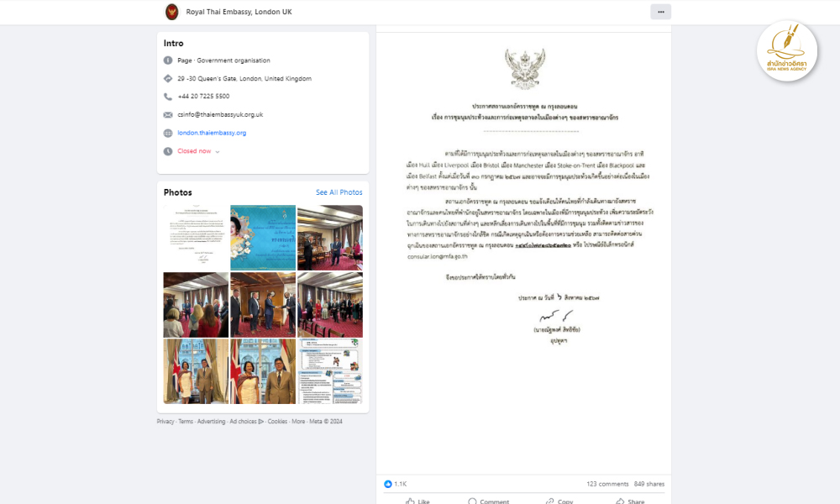Click the Comment button on the post
This screenshot has width=840, height=504.
[488, 501]
